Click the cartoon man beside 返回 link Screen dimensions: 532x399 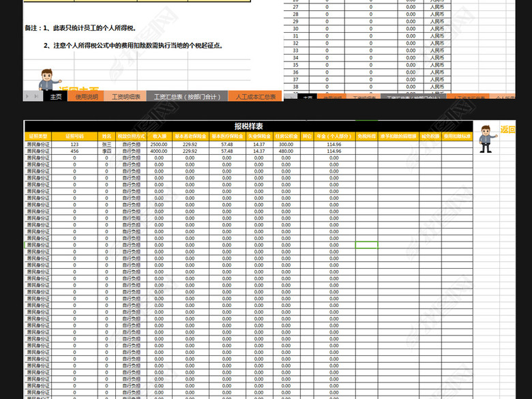pyautogui.click(x=486, y=138)
